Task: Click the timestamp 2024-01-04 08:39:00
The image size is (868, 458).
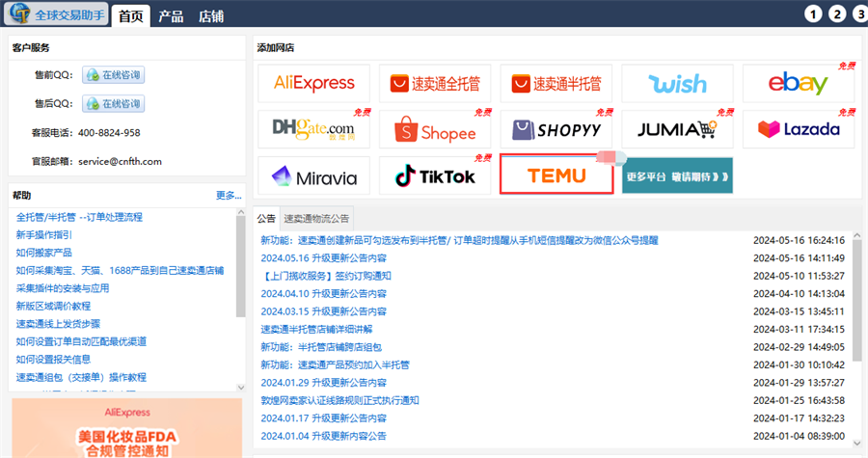Action: (799, 436)
